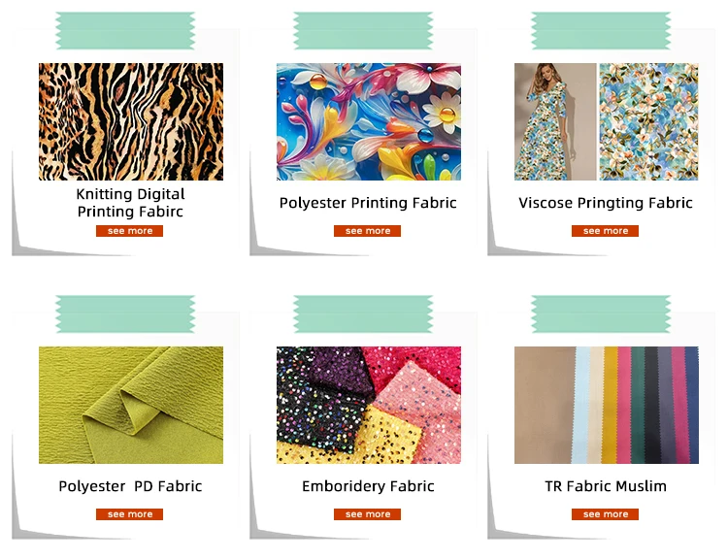Click green tape above Polyester Printing card

pyautogui.click(x=363, y=31)
